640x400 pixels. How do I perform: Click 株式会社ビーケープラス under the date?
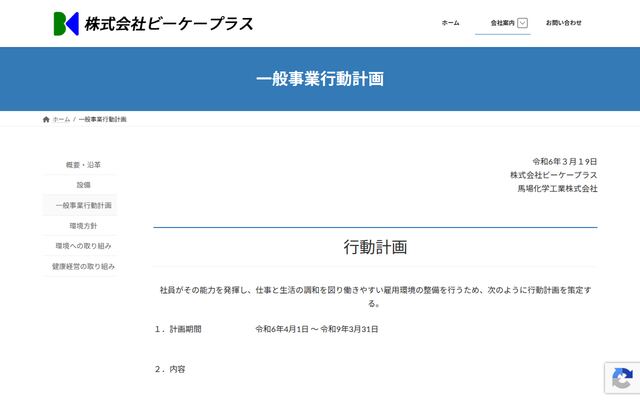tap(554, 175)
